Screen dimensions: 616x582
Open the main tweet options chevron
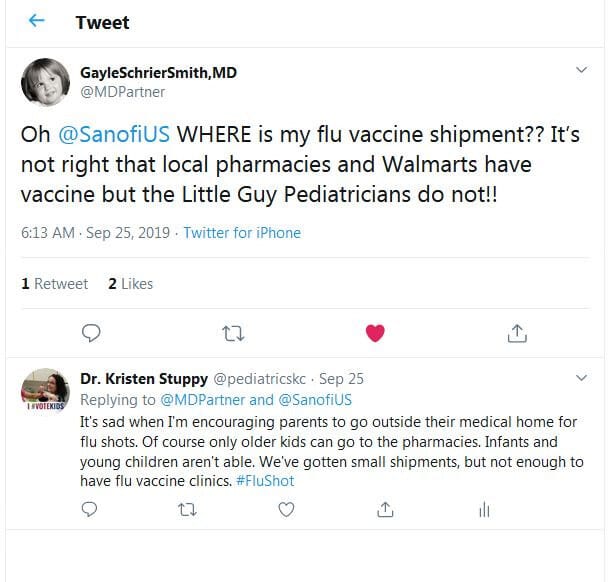[x=581, y=70]
